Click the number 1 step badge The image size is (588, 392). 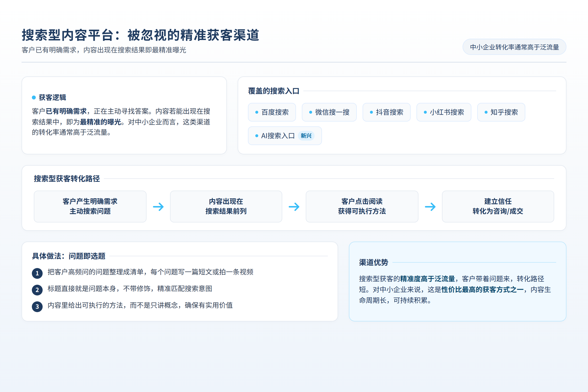coord(37,273)
